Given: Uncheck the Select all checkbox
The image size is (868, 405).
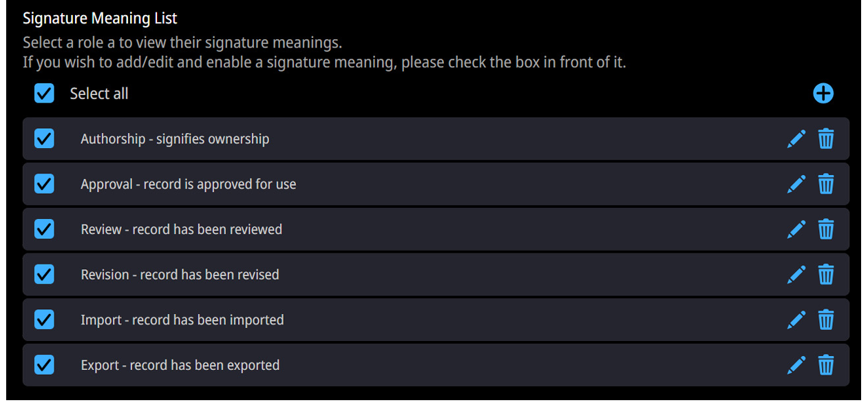Looking at the screenshot, I should click(x=44, y=94).
